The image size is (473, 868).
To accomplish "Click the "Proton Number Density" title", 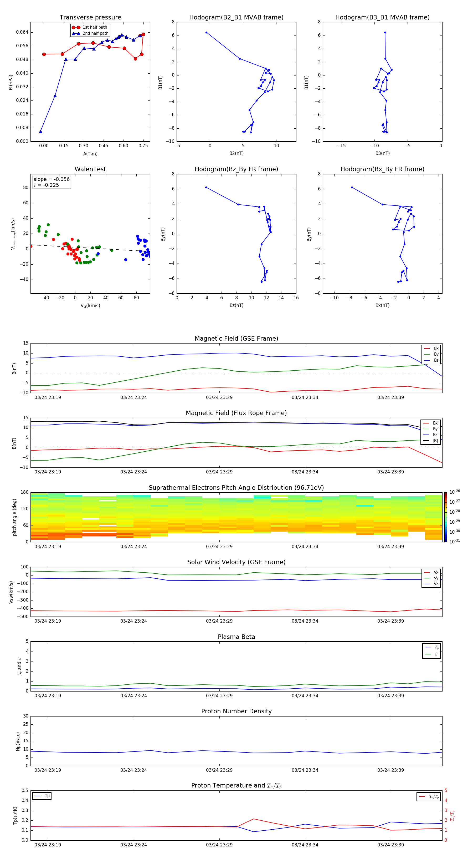I will coord(236,711).
